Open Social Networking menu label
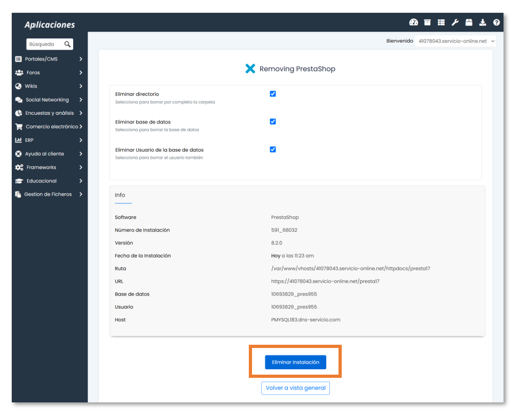 tap(48, 100)
